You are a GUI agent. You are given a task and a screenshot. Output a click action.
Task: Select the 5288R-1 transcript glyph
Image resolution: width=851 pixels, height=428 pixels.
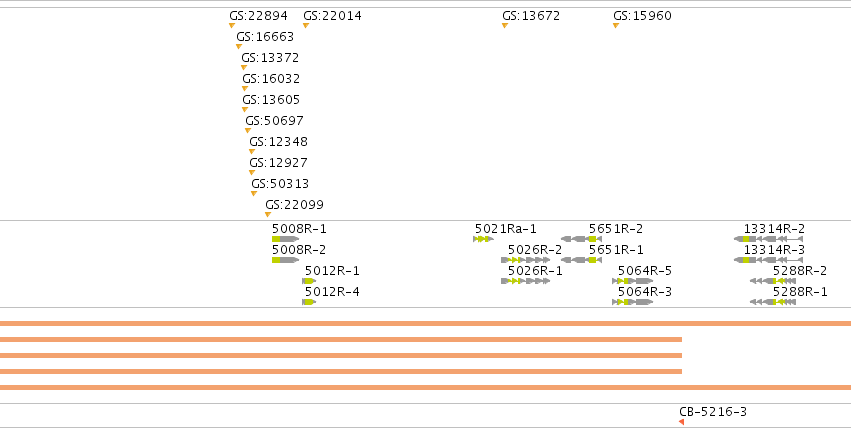click(x=773, y=302)
